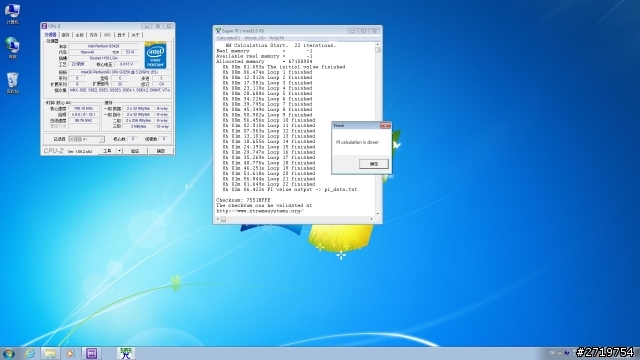The width and height of the screenshot is (640, 360).
Task: Switch to the last (About) tab in CPU-Z
Action: (x=136, y=35)
